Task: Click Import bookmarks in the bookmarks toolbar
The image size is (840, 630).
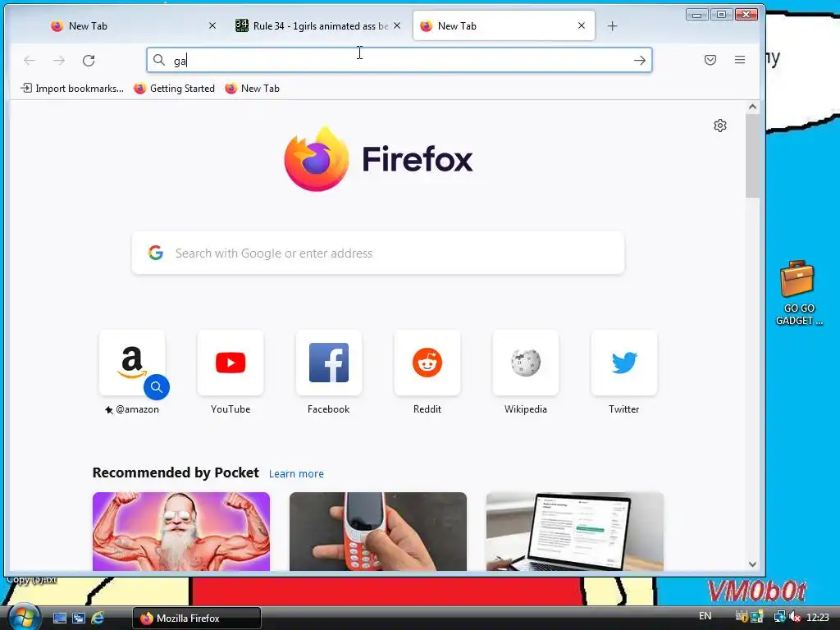Action: [72, 89]
